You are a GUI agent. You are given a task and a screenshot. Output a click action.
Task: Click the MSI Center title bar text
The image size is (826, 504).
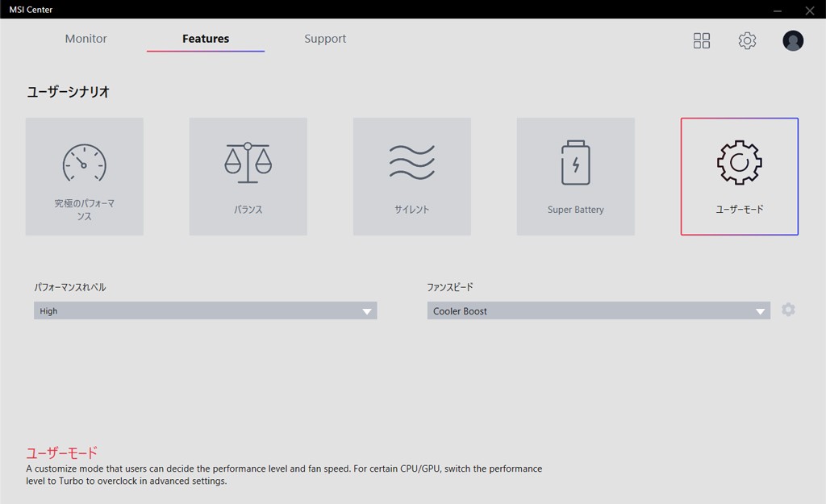click(x=31, y=10)
